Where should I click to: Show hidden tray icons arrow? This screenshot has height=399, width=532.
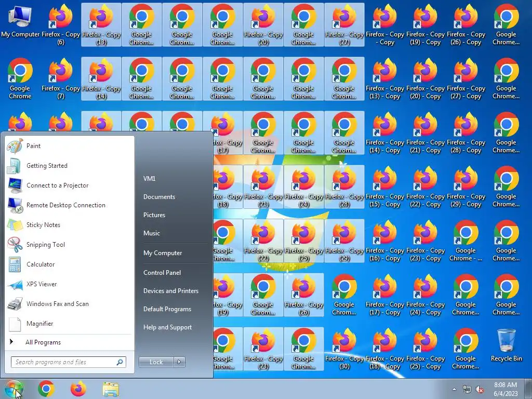point(454,389)
